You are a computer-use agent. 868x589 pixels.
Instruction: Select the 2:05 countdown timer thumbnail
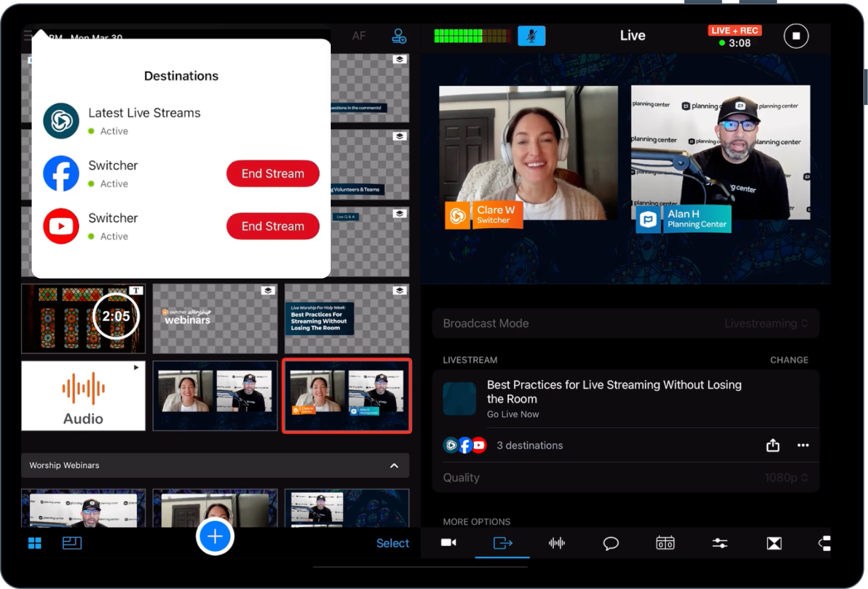[x=83, y=319]
